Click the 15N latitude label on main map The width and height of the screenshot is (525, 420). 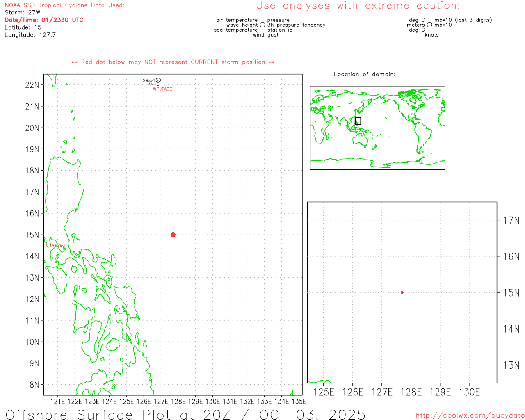click(x=32, y=235)
